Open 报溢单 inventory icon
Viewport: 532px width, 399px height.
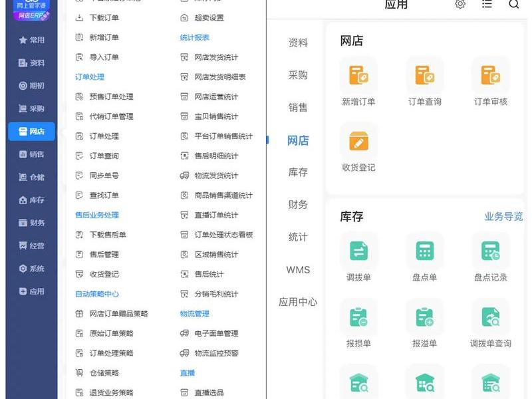[424, 317]
